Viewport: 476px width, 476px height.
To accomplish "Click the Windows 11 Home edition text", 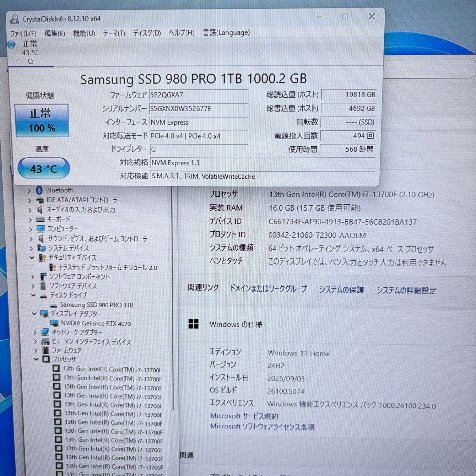I will pos(298,353).
